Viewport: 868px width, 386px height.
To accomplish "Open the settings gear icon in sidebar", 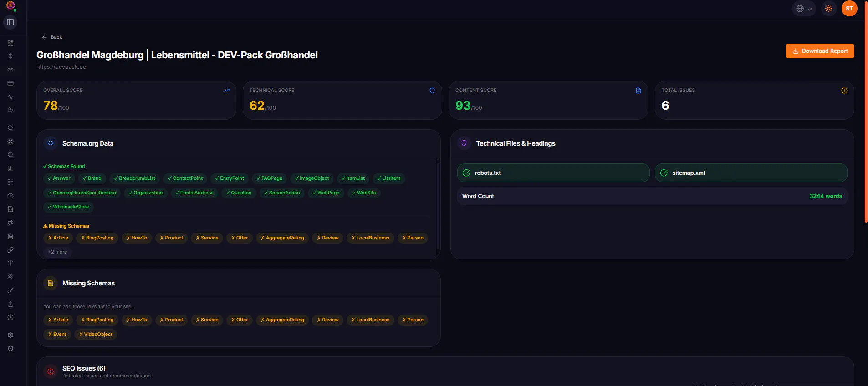I will [10, 335].
